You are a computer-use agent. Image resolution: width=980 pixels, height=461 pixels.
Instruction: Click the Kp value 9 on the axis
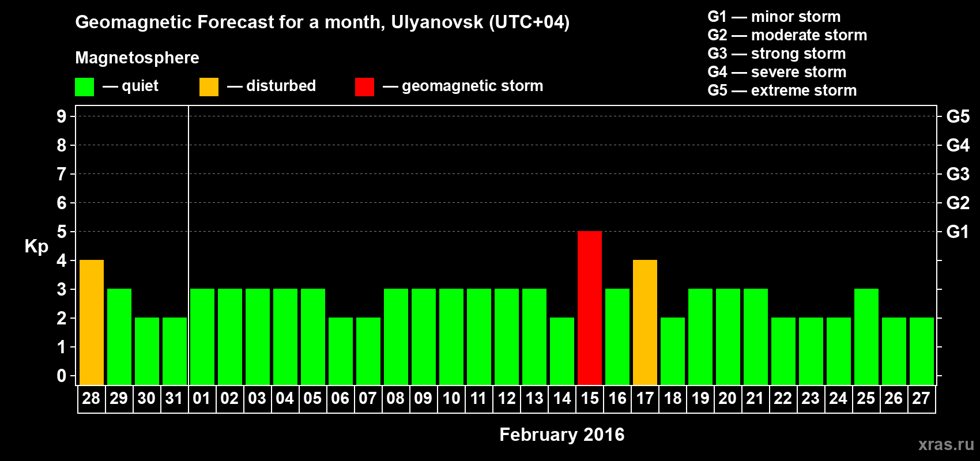62,116
